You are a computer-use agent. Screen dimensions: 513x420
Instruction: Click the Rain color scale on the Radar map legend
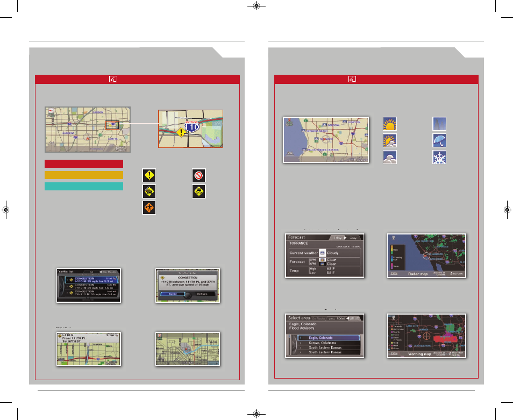(x=392, y=250)
